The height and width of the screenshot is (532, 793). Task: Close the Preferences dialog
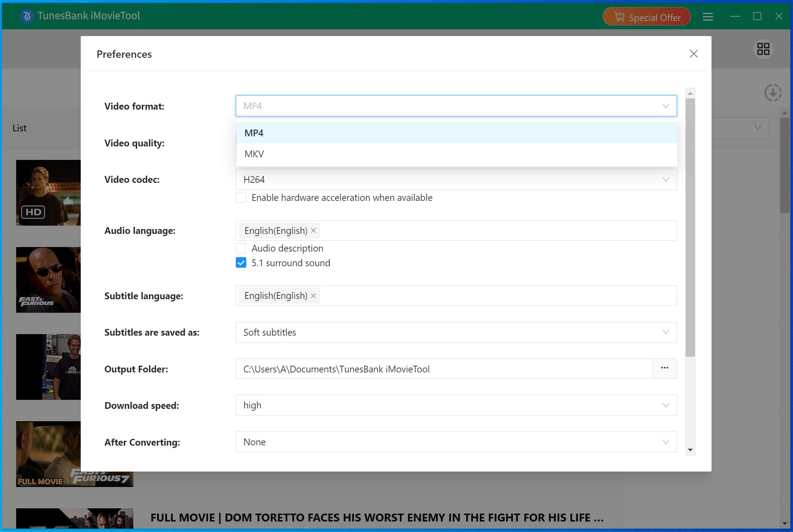click(x=693, y=54)
